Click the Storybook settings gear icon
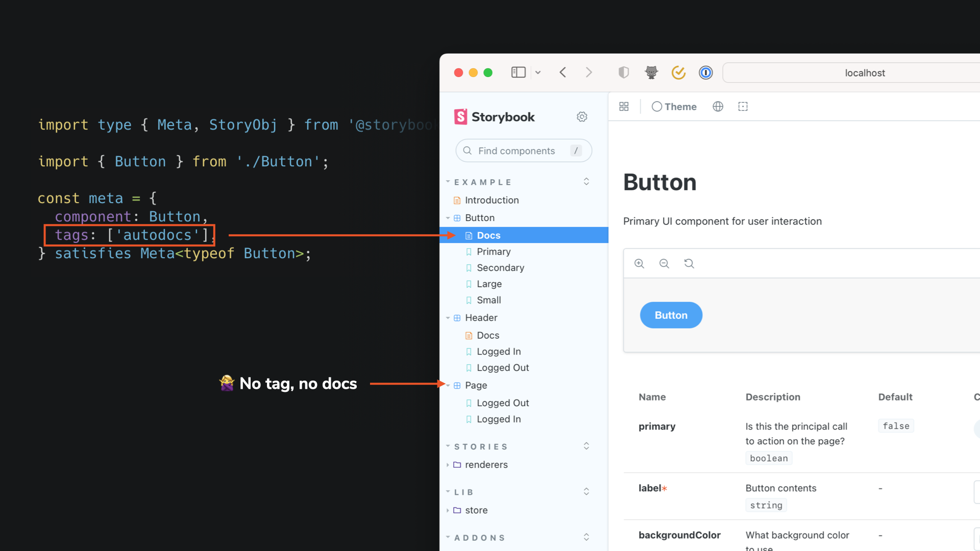Viewport: 980px width, 551px height. point(581,116)
